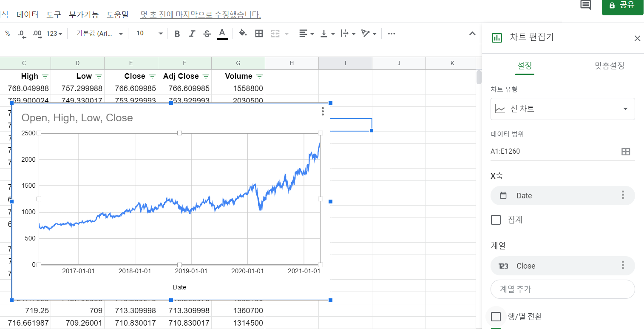The height and width of the screenshot is (329, 644).
Task: Click the green 공유 share button
Action: 622,6
